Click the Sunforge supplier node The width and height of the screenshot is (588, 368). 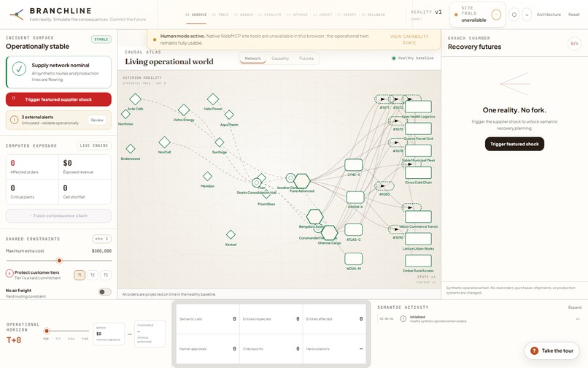click(220, 142)
